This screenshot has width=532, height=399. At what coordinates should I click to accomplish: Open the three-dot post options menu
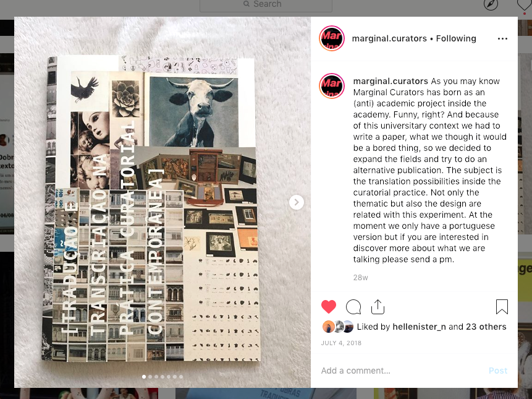[502, 39]
